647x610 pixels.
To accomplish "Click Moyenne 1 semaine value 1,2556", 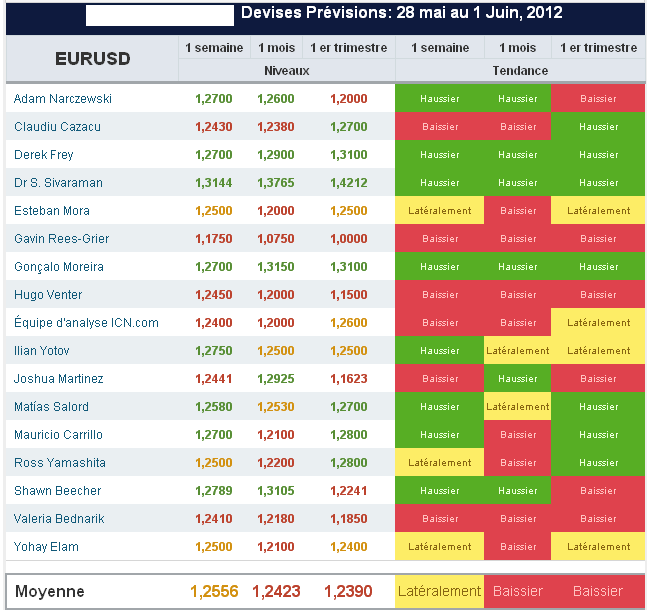I will (x=214, y=591).
